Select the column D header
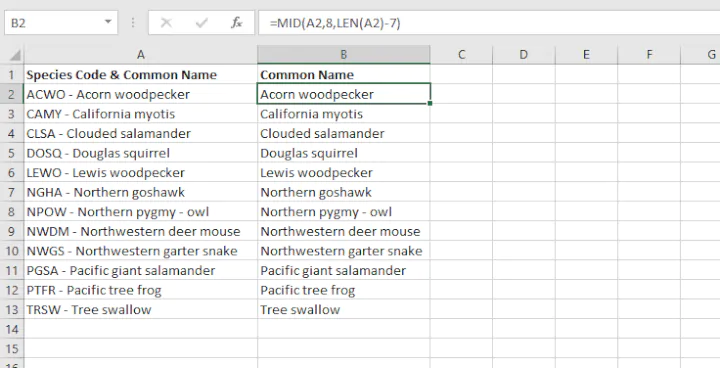 (523, 55)
